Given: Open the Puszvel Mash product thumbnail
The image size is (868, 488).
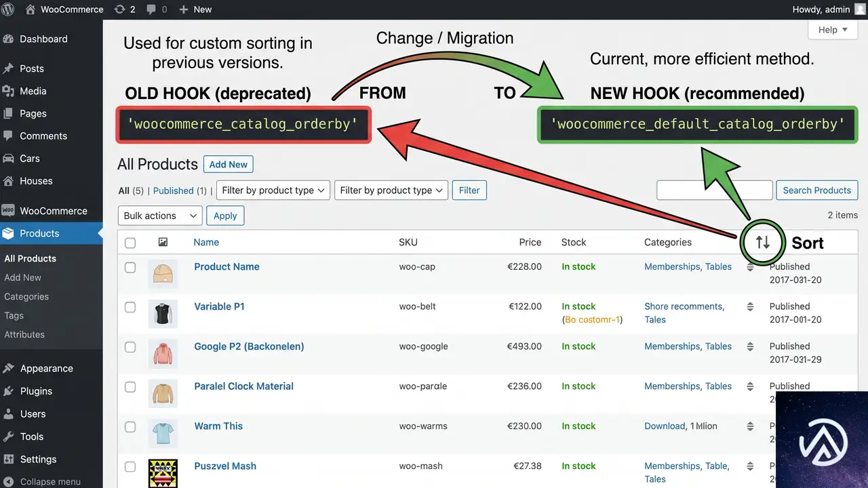Looking at the screenshot, I should tap(163, 474).
